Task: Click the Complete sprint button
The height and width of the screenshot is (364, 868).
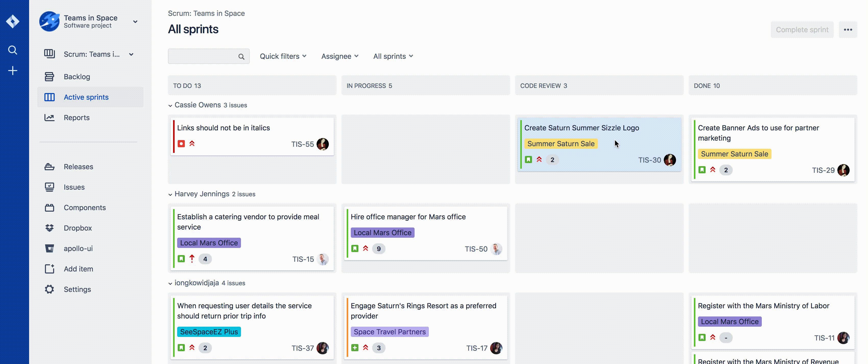Action: pos(802,29)
